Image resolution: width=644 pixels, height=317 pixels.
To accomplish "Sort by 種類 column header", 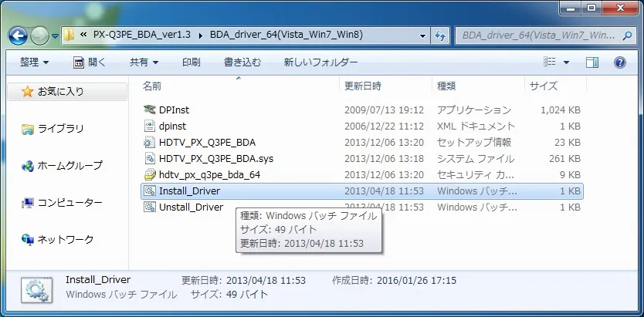I will pyautogui.click(x=446, y=86).
